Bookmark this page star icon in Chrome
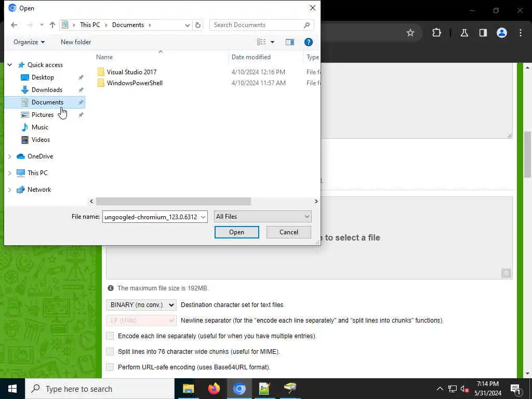The width and height of the screenshot is (532, 399). [410, 33]
